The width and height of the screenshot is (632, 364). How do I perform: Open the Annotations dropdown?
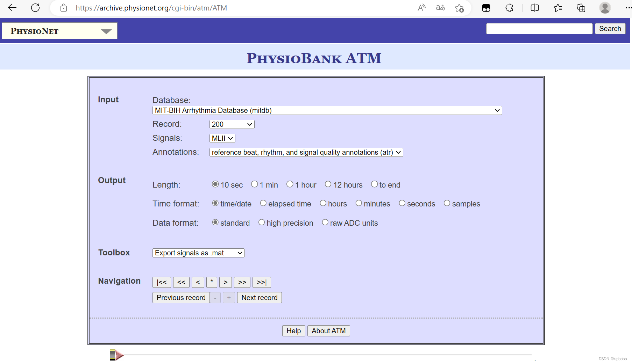click(306, 152)
